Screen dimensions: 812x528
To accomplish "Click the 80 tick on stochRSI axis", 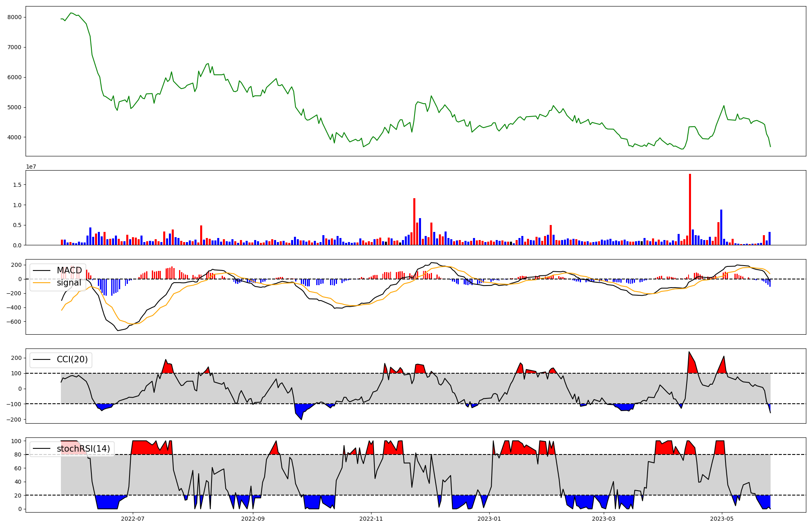I will click(x=18, y=454).
